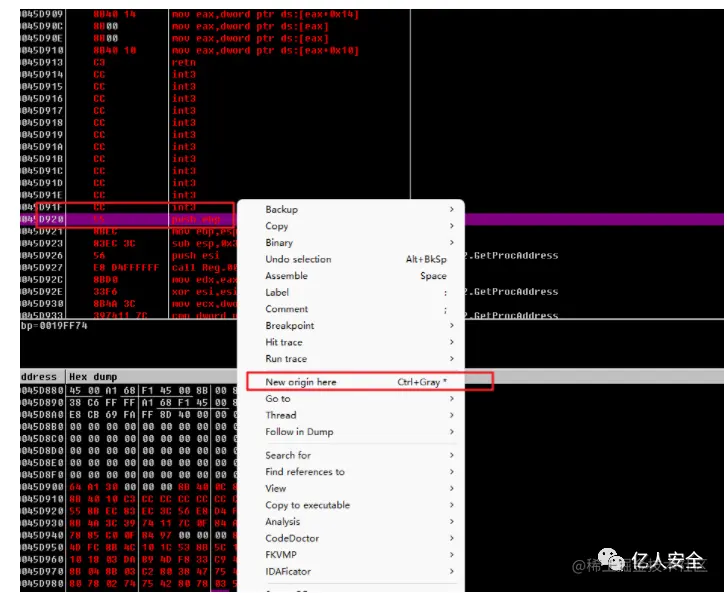Open the View submenu
The height and width of the screenshot is (593, 727).
pos(351,489)
